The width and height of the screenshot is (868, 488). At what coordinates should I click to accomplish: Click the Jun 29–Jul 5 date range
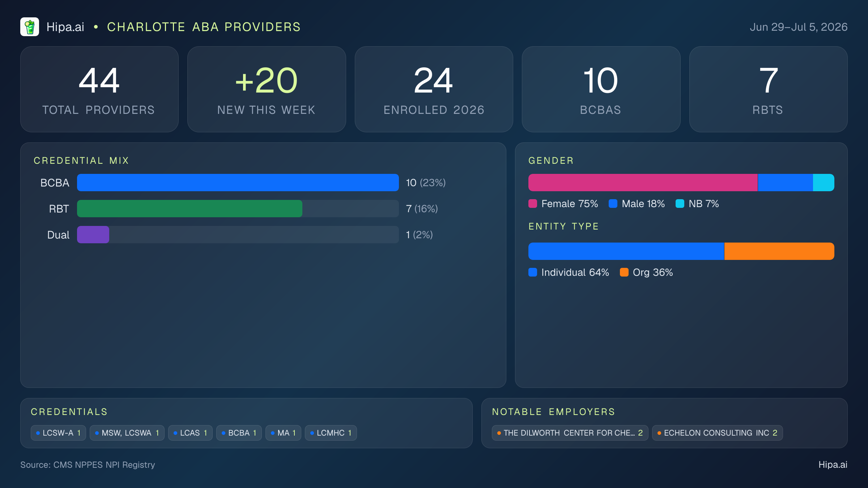point(799,27)
